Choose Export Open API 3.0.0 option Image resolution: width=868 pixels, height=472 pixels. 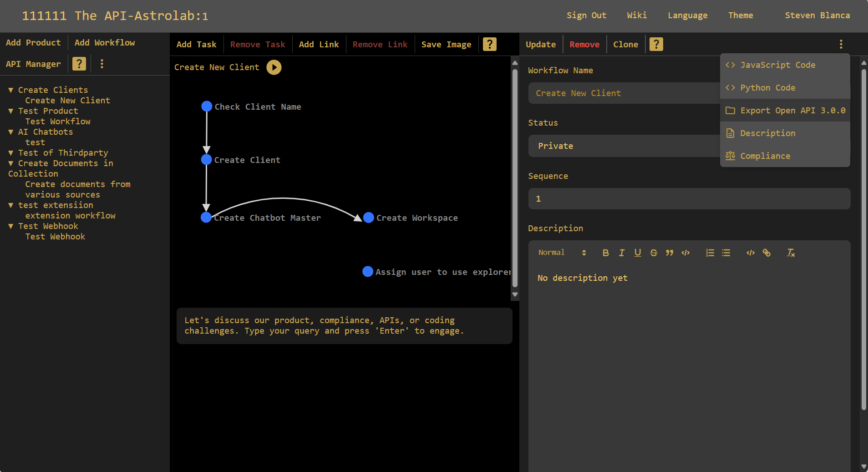[792, 111]
